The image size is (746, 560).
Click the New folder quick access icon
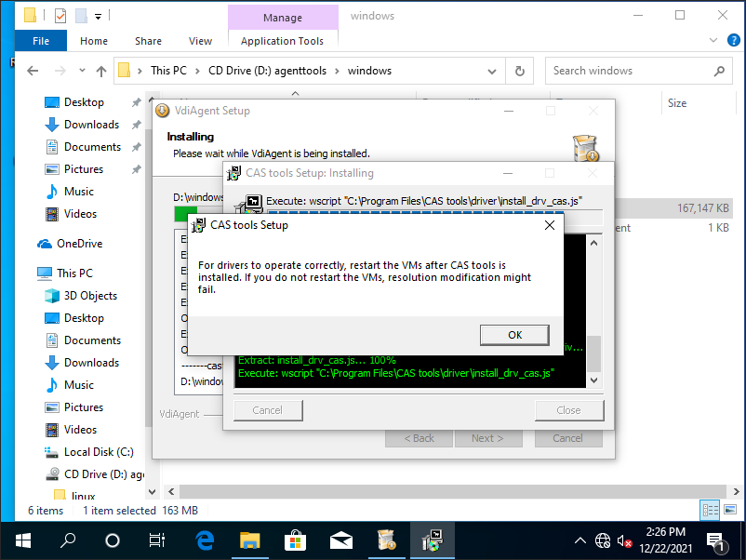[81, 16]
